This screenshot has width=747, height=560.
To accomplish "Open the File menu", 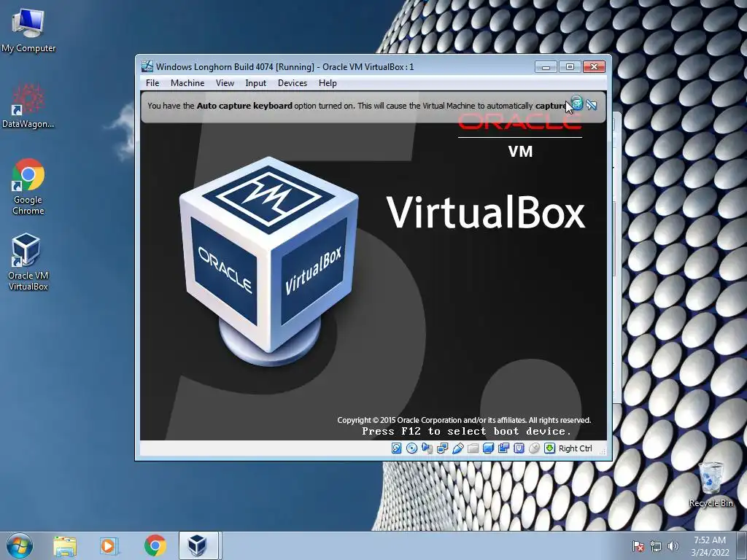I will point(152,83).
